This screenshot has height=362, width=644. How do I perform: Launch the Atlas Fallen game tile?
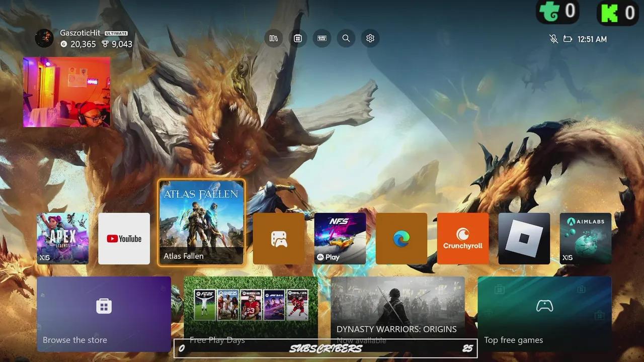tap(201, 222)
